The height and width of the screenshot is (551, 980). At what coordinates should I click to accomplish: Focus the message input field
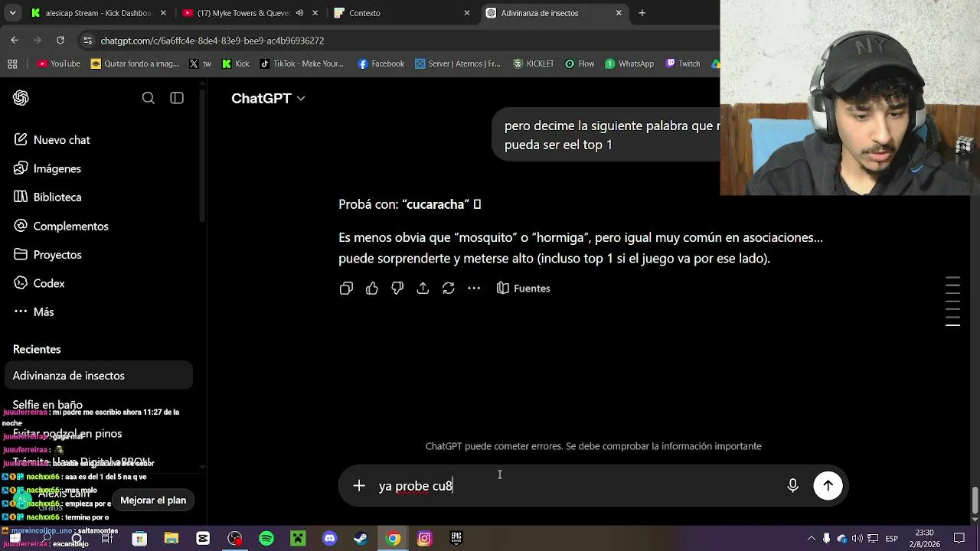[578, 486]
